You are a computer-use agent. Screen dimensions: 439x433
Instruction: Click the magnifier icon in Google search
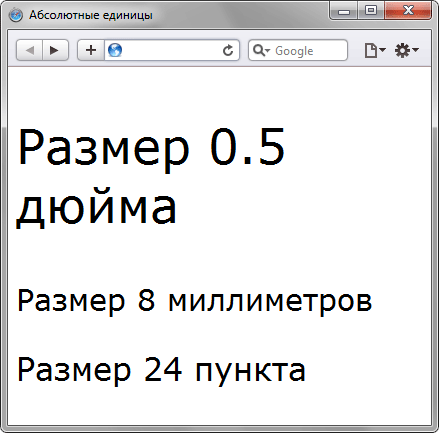click(x=259, y=50)
